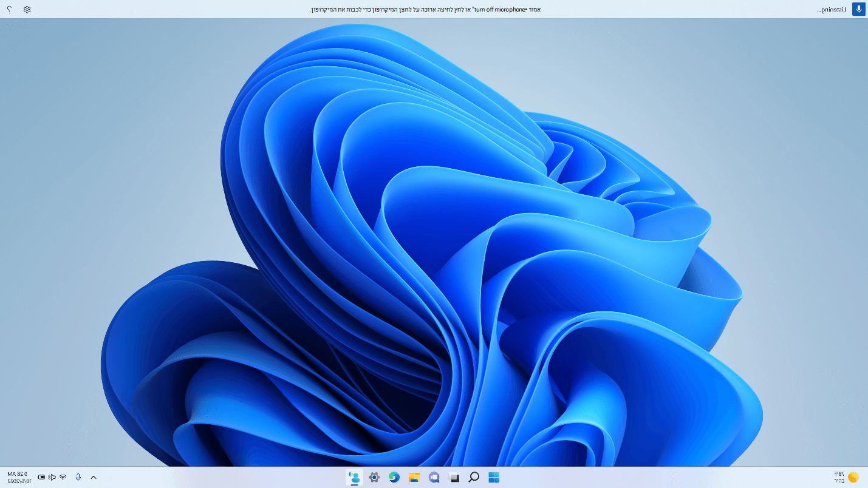Open voice access settings gear
Screen dimensions: 868x488
coord(27,9)
